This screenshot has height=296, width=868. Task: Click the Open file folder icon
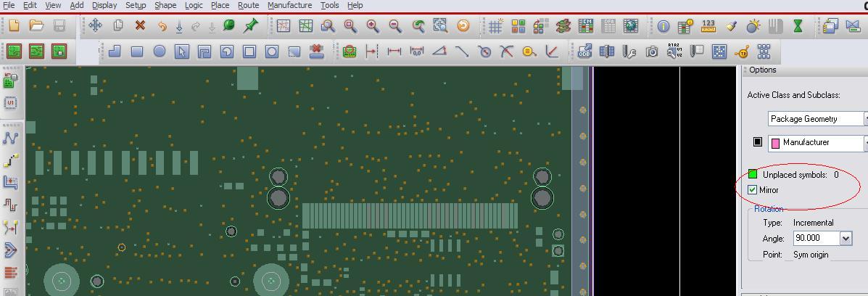[36, 25]
